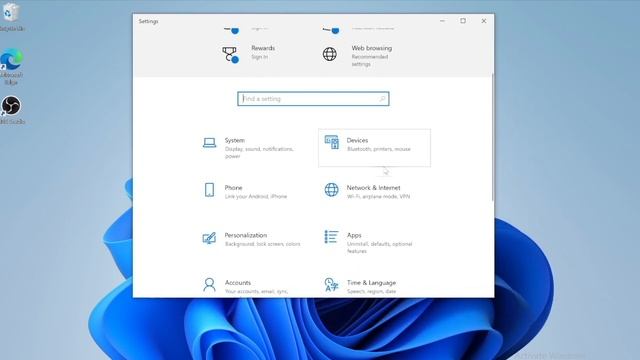Open the Network & Internet label
The image size is (640, 360).
coord(373,188)
